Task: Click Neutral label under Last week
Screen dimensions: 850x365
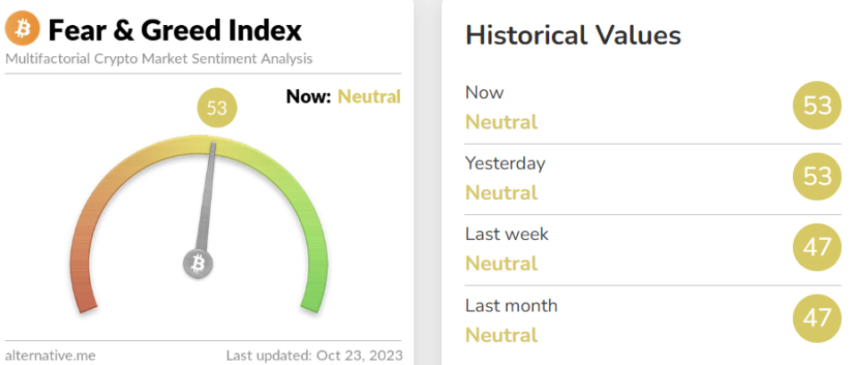Action: click(501, 264)
